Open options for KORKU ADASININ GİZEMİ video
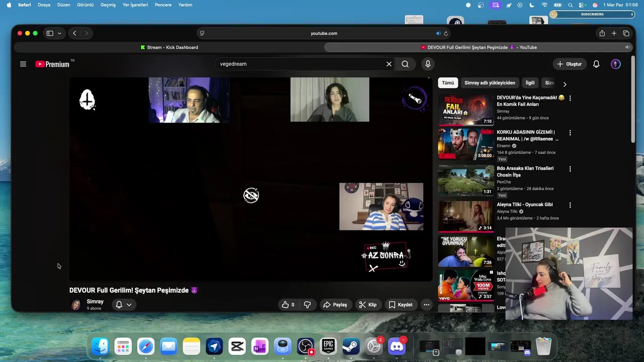 tap(570, 133)
